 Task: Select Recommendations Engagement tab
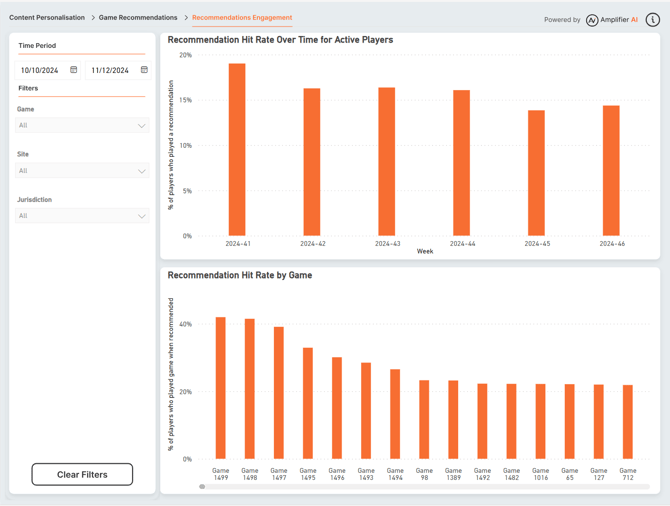coord(242,18)
